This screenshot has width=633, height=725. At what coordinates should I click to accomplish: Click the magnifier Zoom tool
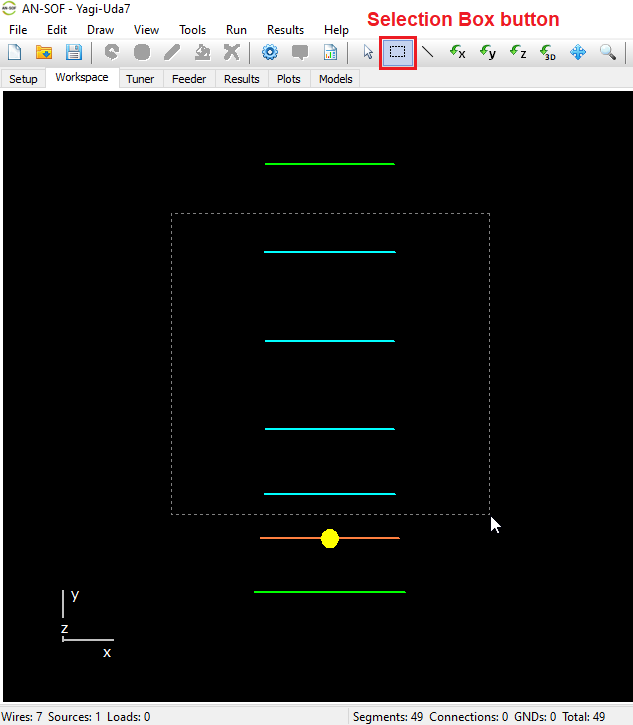[x=608, y=52]
